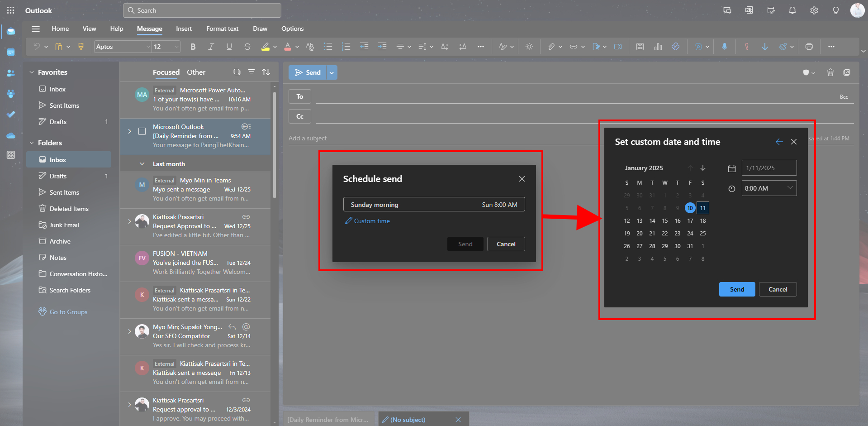Decrease paragraph indent
The width and height of the screenshot is (868, 426).
tap(364, 47)
